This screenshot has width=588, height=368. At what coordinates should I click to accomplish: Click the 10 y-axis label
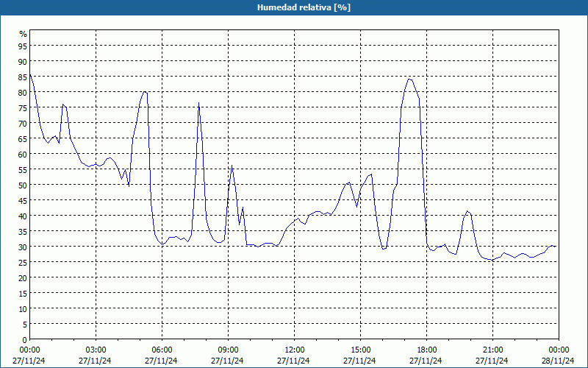pyautogui.click(x=24, y=308)
